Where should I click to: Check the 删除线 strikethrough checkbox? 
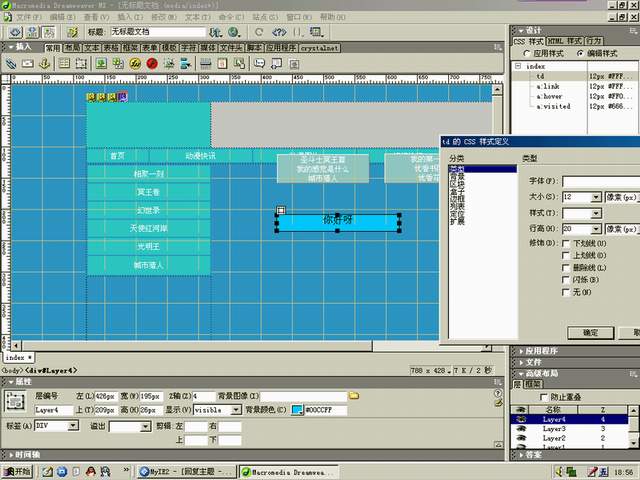point(567,267)
